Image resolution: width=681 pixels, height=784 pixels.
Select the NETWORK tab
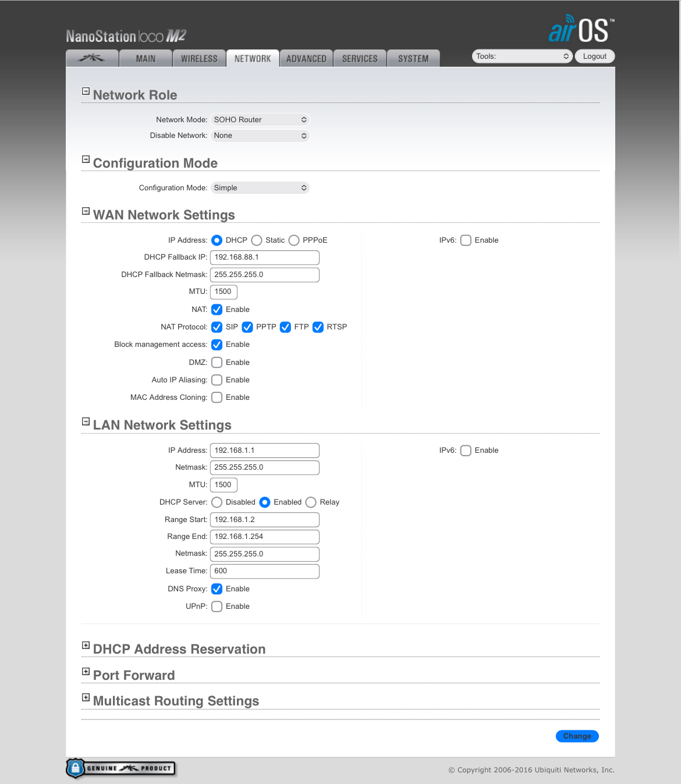point(253,58)
